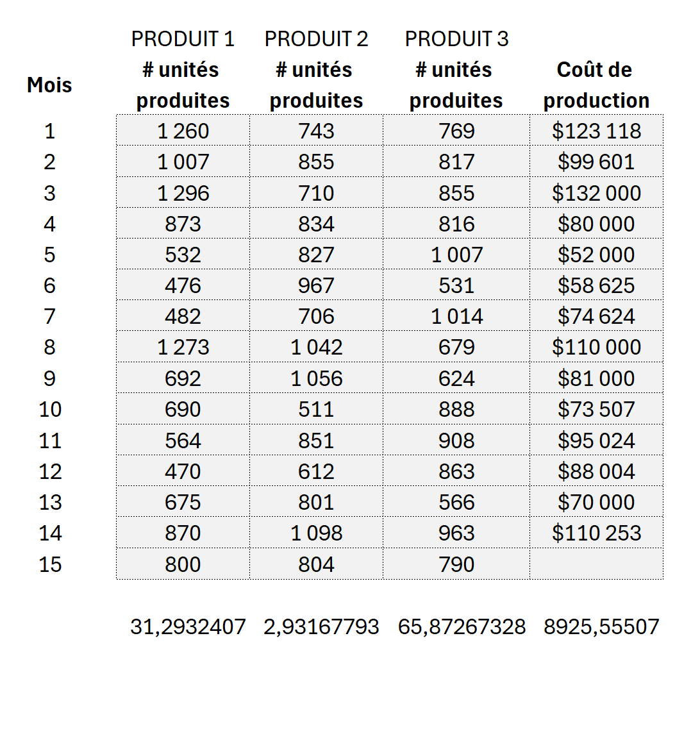This screenshot has width=700, height=738.
Task: Select the $110 253 cost cell
Action: tap(596, 533)
